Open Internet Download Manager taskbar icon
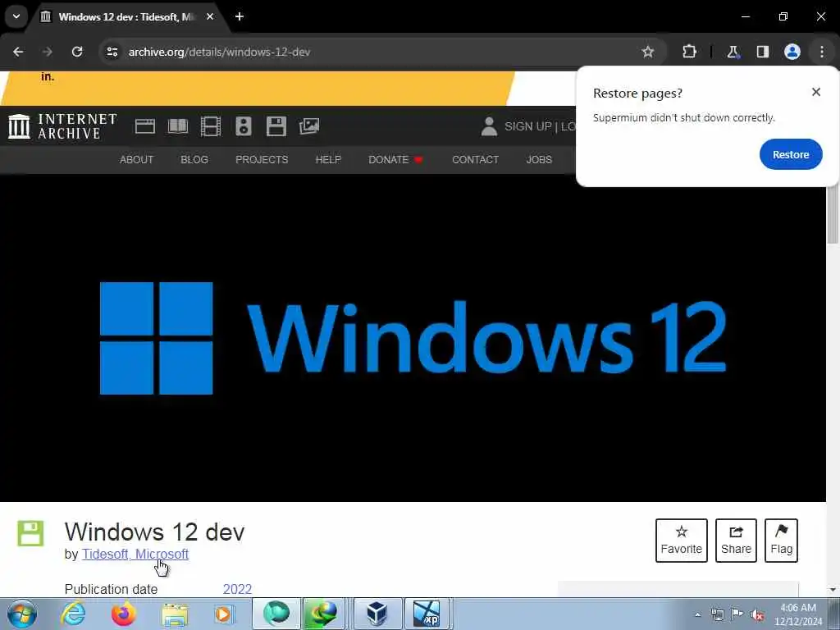Image resolution: width=840 pixels, height=630 pixels. point(324,614)
